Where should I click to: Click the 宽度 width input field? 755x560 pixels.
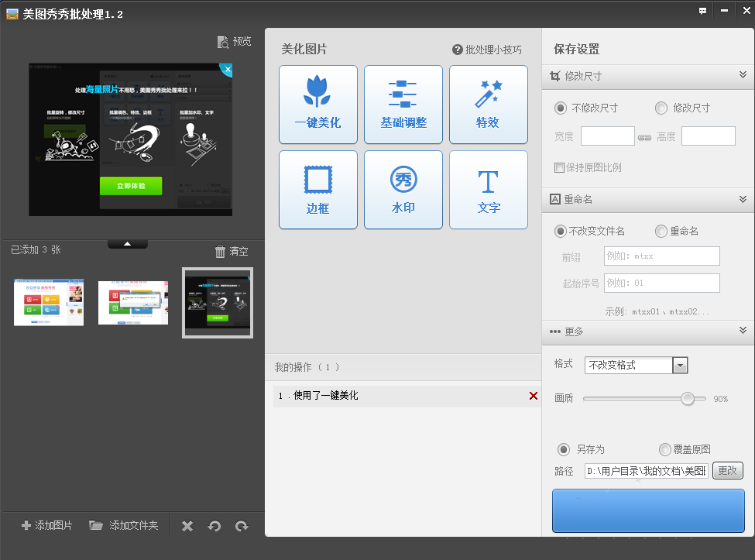(x=608, y=136)
